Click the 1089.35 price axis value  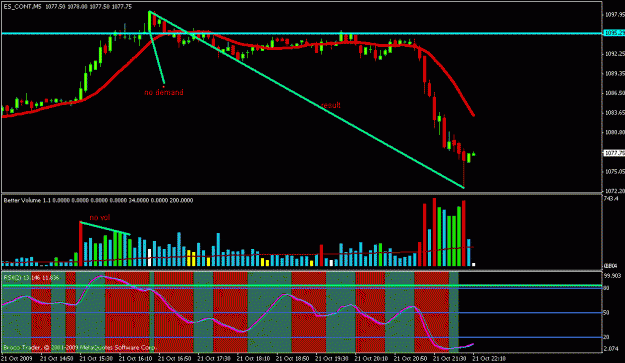click(615, 73)
